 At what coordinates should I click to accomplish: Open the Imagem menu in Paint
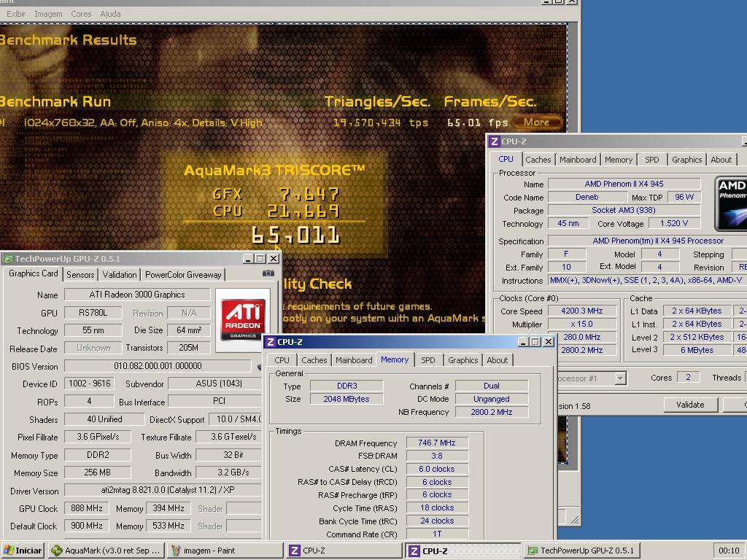click(x=48, y=14)
